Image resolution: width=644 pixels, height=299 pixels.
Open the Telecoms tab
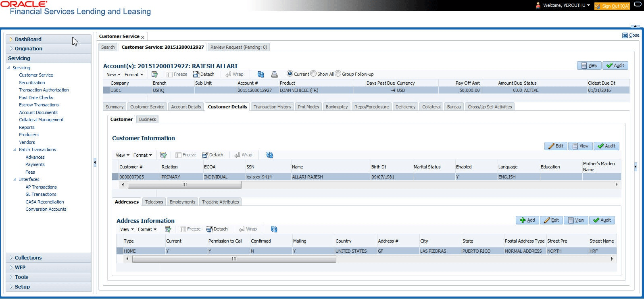coord(154,202)
